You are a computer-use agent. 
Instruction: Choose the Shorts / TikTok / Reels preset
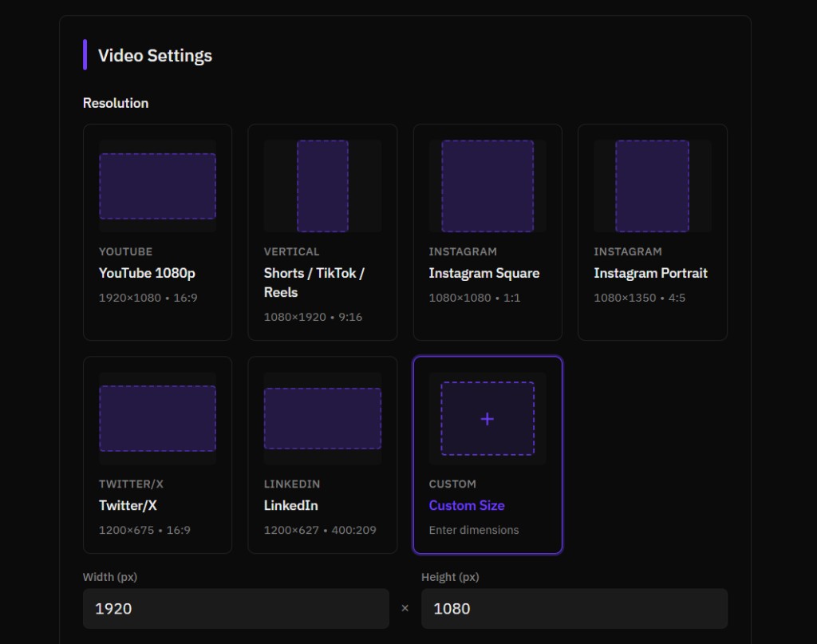[322, 232]
